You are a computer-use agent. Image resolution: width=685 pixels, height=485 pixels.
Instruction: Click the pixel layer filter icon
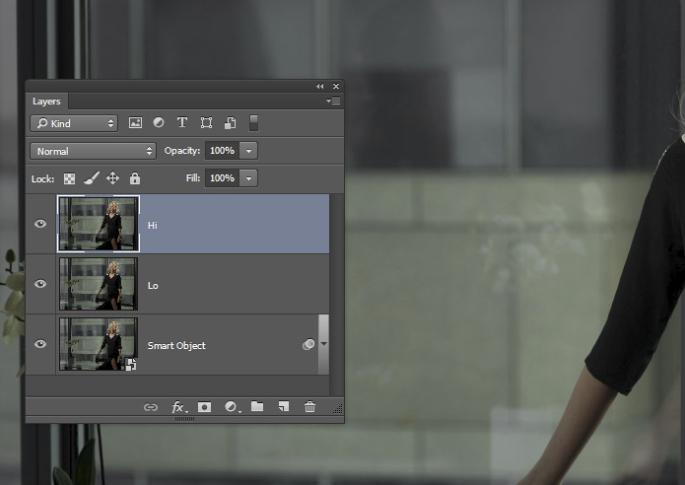[135, 123]
